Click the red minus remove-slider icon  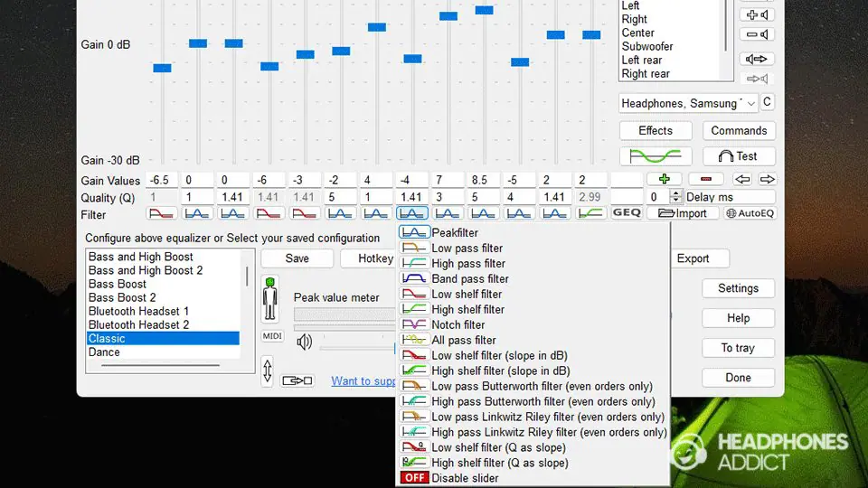[x=705, y=180]
